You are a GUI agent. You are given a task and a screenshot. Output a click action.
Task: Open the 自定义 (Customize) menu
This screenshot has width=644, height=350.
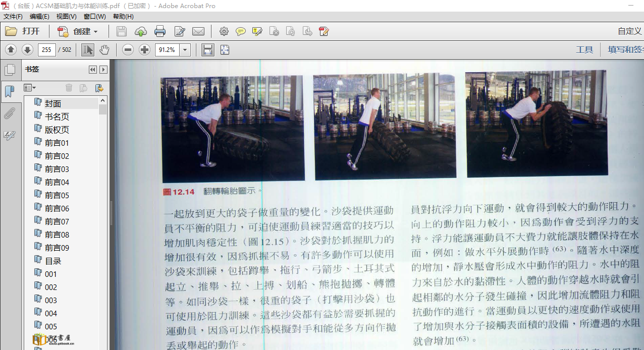(x=630, y=31)
